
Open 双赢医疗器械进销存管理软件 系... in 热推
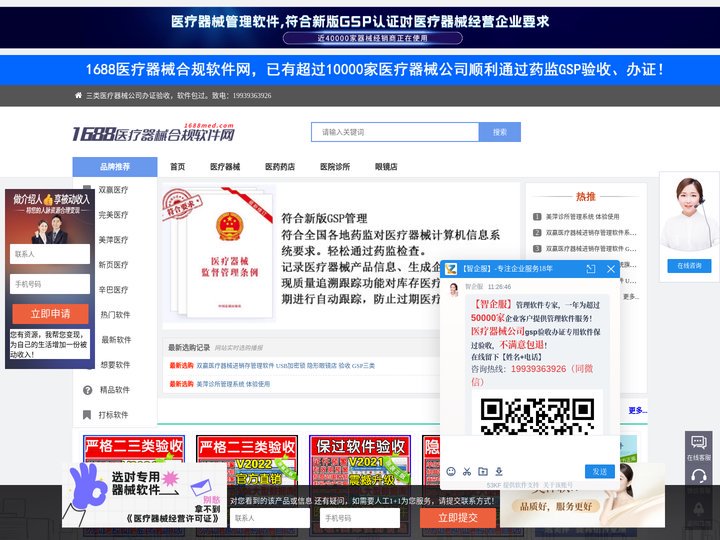point(591,232)
